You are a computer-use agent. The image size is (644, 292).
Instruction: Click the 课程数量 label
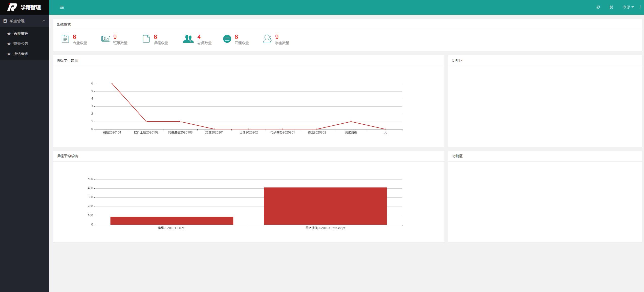point(161,43)
